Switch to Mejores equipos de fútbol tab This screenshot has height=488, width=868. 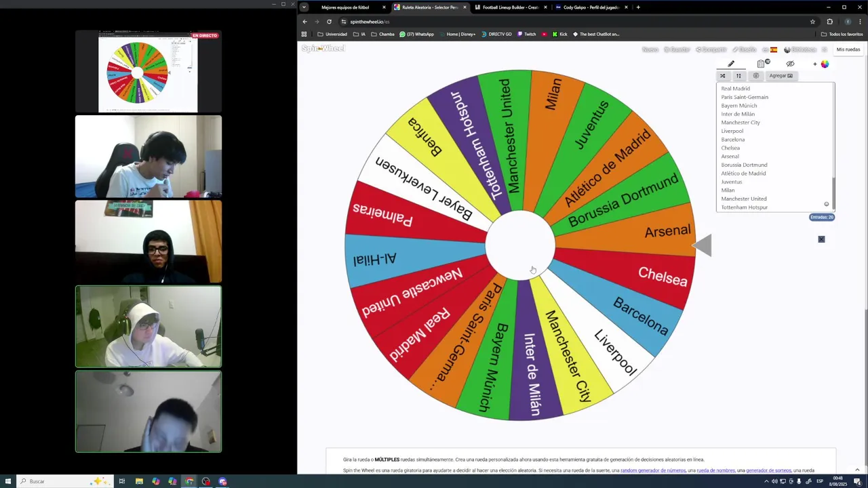(x=346, y=7)
